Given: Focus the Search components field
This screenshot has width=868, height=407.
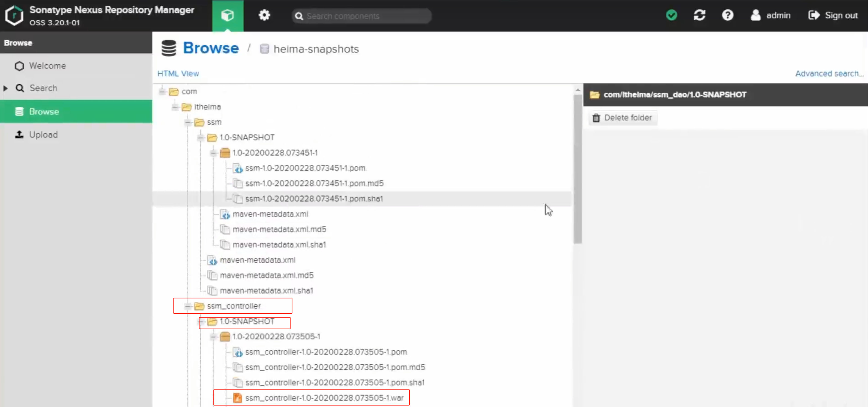Looking at the screenshot, I should (x=362, y=16).
